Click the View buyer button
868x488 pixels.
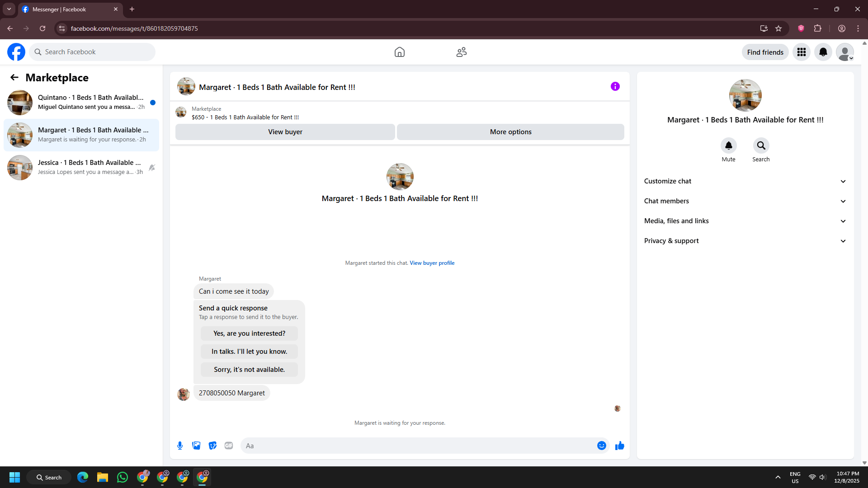tap(285, 132)
